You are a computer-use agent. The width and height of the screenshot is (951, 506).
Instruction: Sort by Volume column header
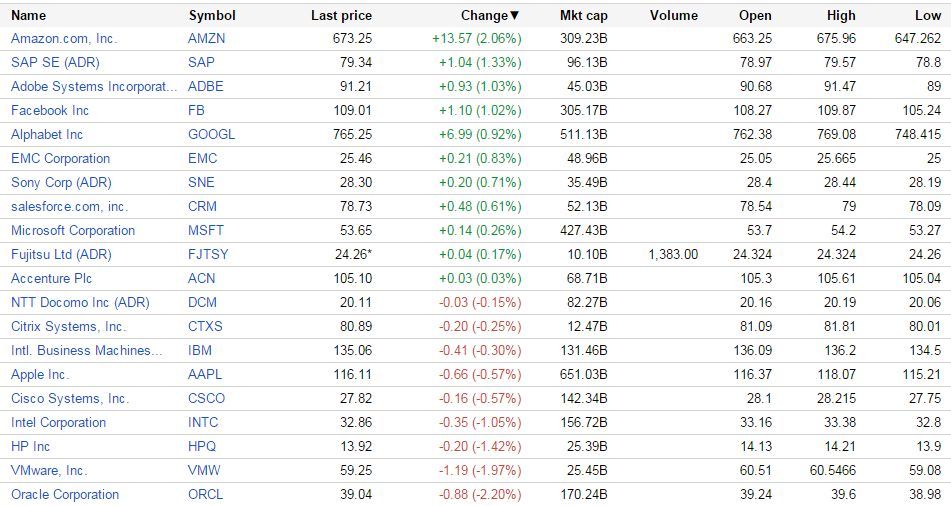673,15
